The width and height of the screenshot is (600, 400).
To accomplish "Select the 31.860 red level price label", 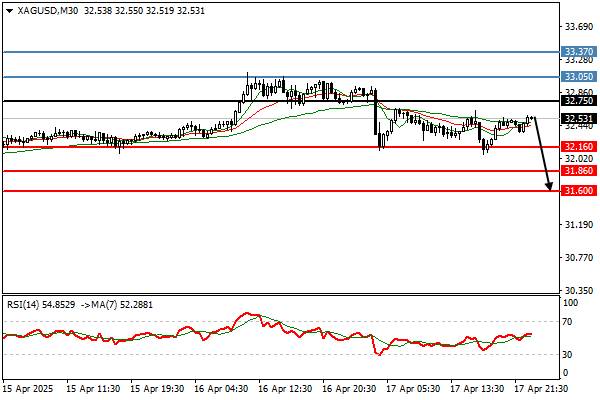I will tap(579, 170).
